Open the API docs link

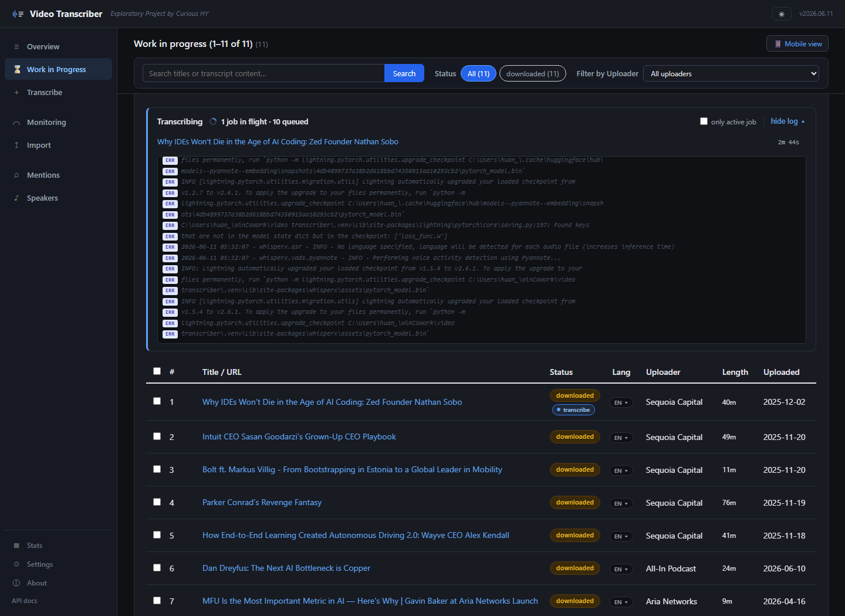(x=25, y=601)
